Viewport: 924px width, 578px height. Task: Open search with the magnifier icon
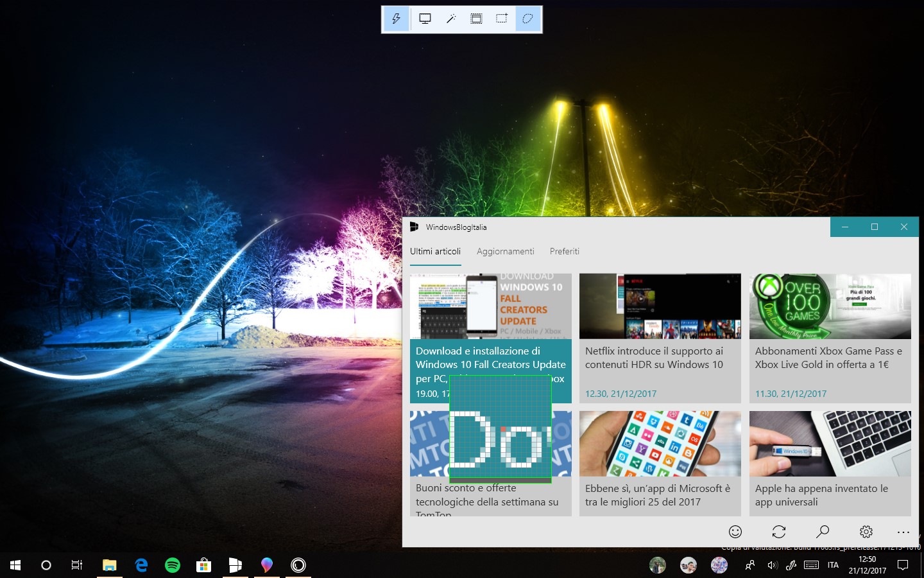click(823, 532)
